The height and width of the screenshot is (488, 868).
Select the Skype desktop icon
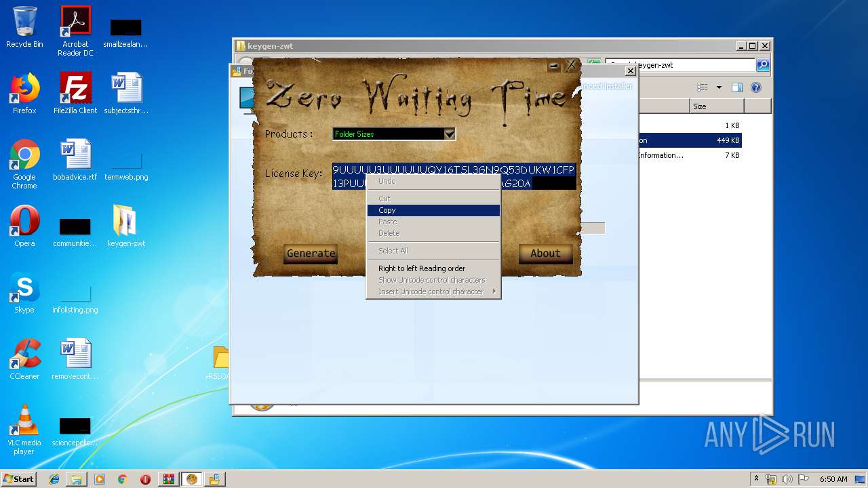point(24,293)
